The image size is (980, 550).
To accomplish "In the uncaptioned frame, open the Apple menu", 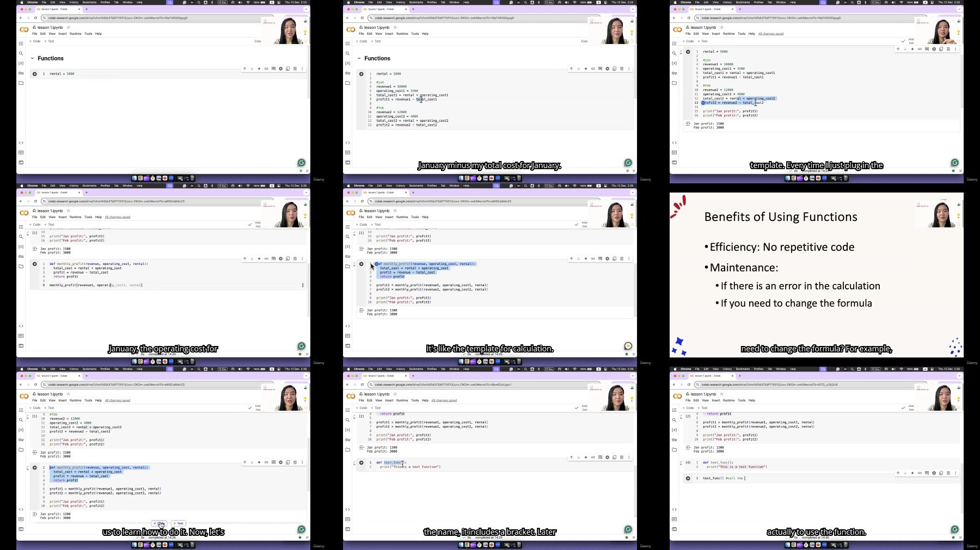I will pos(21,2).
